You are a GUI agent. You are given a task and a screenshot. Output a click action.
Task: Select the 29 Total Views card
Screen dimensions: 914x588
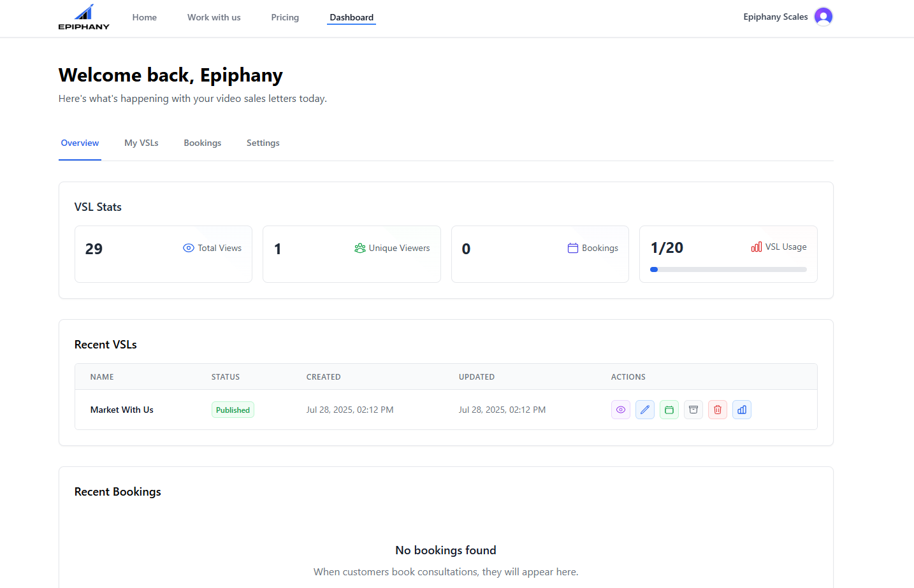click(163, 254)
